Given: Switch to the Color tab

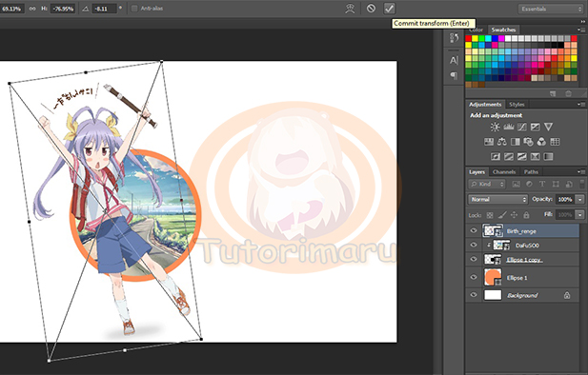Looking at the screenshot, I should (476, 30).
